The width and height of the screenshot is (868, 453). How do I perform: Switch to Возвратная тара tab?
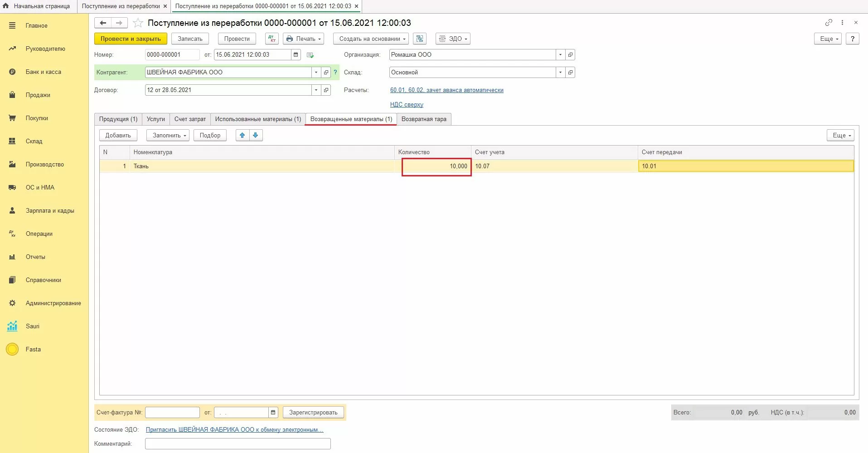pyautogui.click(x=424, y=119)
